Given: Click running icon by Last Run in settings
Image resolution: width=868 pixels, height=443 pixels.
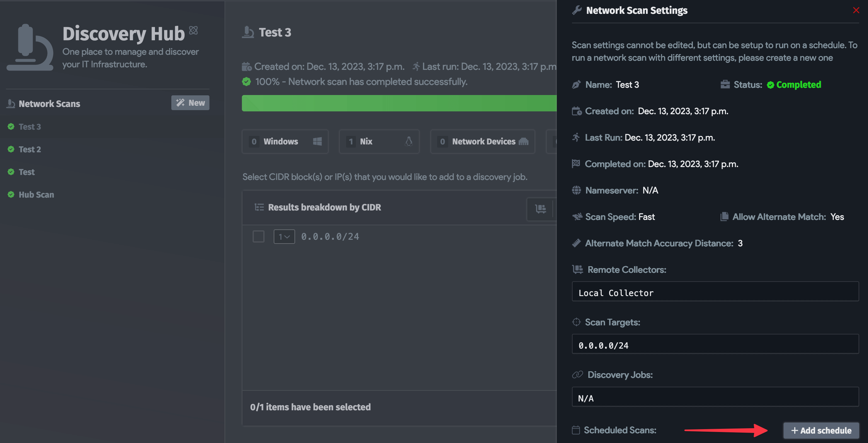Looking at the screenshot, I should pyautogui.click(x=576, y=137).
